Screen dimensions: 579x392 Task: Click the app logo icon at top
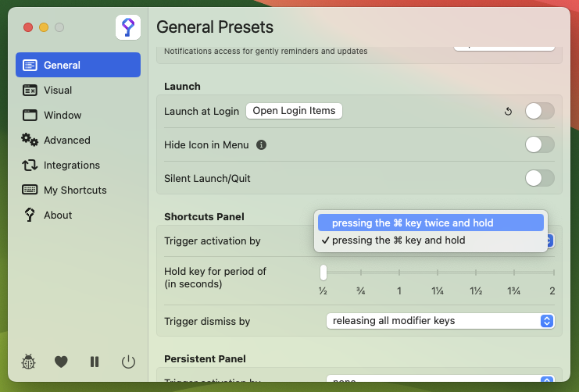128,27
